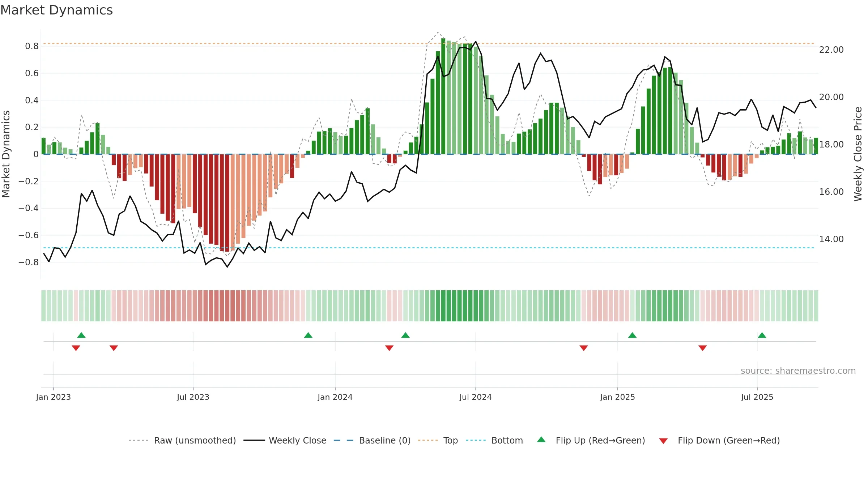This screenshot has width=868, height=488.
Task: Select the second red flip-down marker before Jul 2023
Action: click(114, 348)
